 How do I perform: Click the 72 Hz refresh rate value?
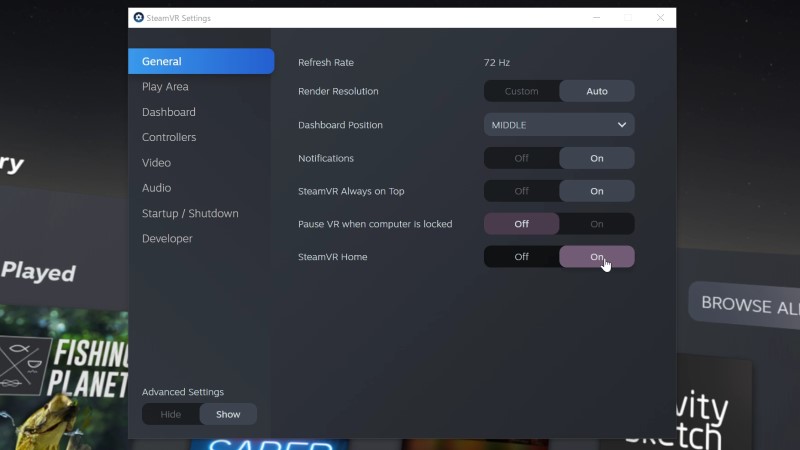(x=497, y=62)
